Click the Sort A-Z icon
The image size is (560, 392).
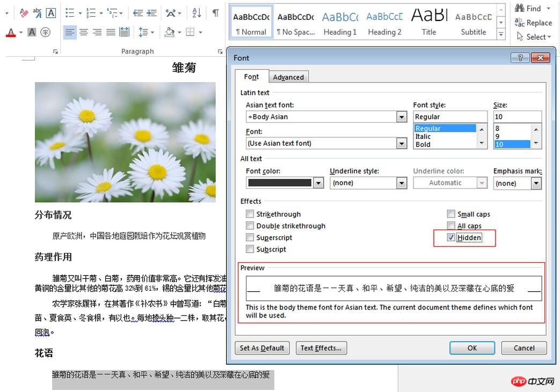click(x=197, y=13)
